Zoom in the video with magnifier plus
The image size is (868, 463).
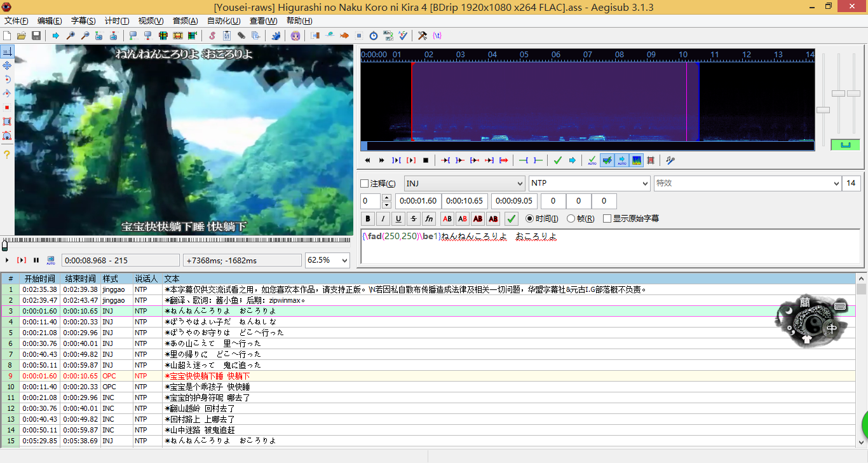(x=71, y=36)
